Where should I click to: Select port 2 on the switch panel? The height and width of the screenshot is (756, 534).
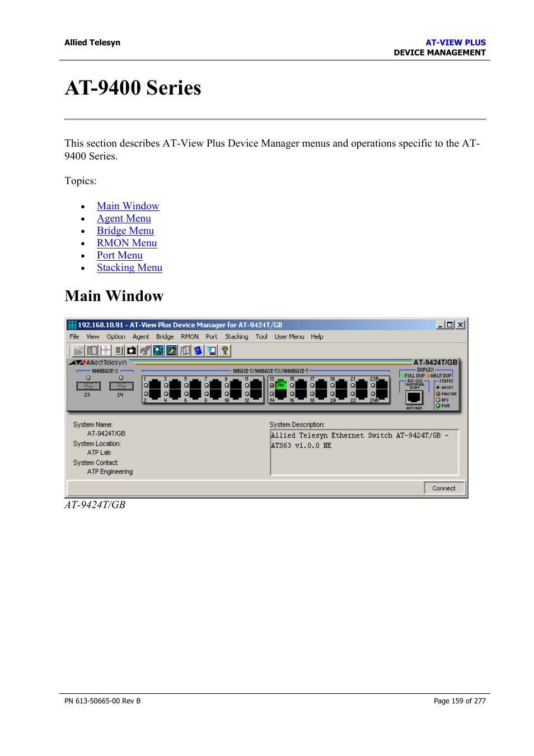click(155, 394)
